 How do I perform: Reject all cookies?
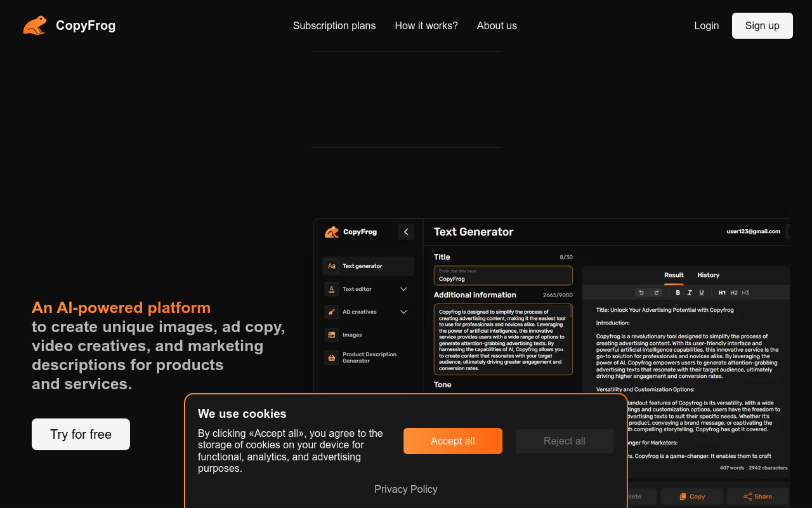tap(565, 441)
